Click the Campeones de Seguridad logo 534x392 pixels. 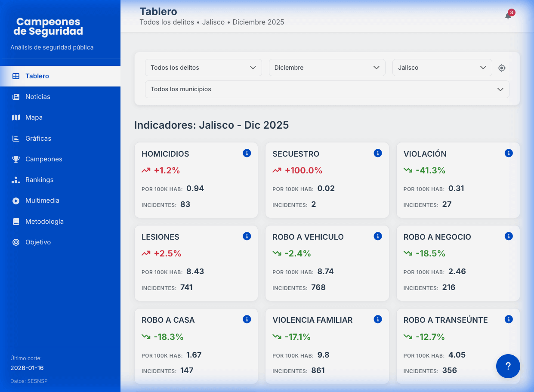48,27
